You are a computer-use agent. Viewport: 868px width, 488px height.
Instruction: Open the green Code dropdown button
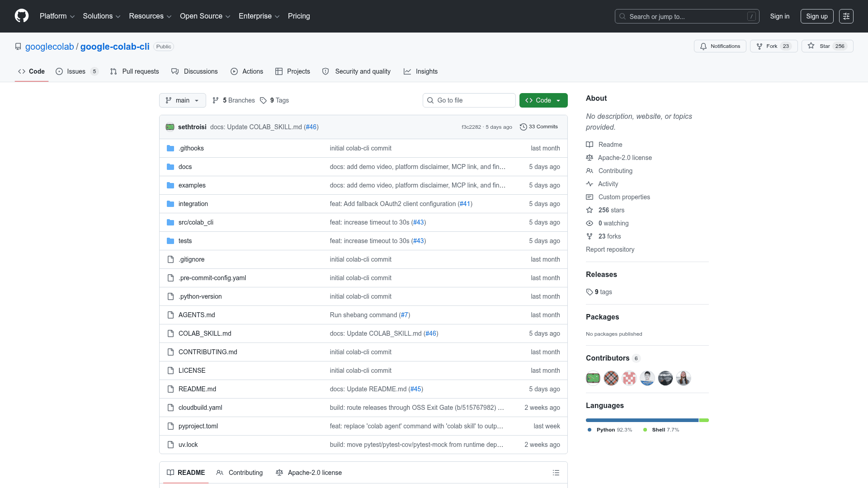(543, 100)
